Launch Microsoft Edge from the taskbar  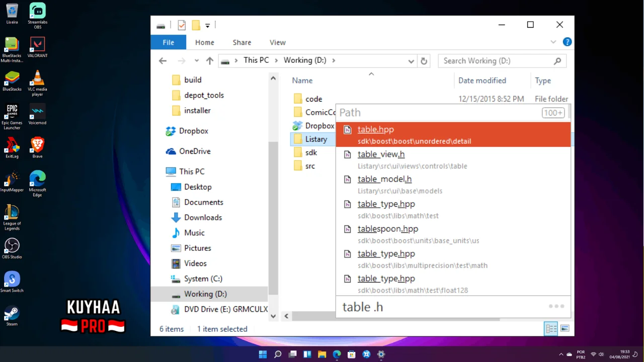337,354
